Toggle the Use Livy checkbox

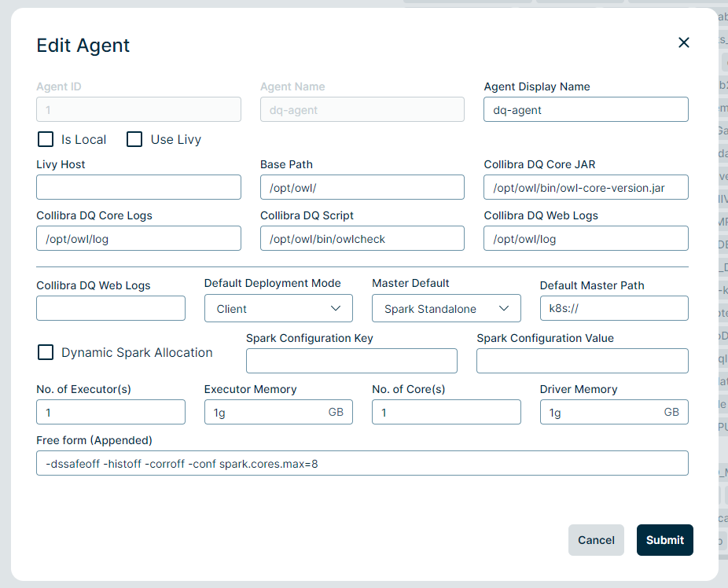[x=134, y=139]
